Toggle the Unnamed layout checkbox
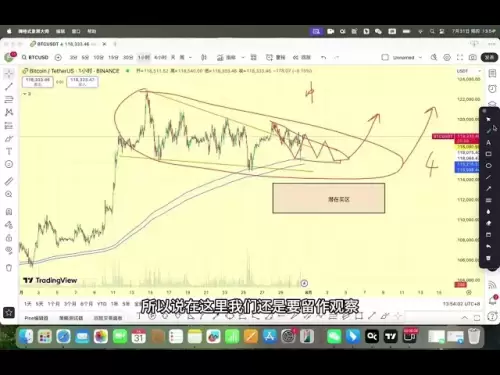 point(385,57)
